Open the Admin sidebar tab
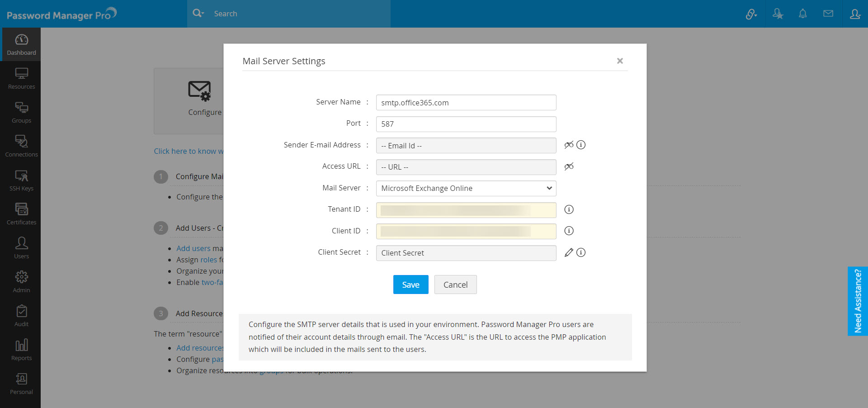The height and width of the screenshot is (408, 868). point(21,282)
